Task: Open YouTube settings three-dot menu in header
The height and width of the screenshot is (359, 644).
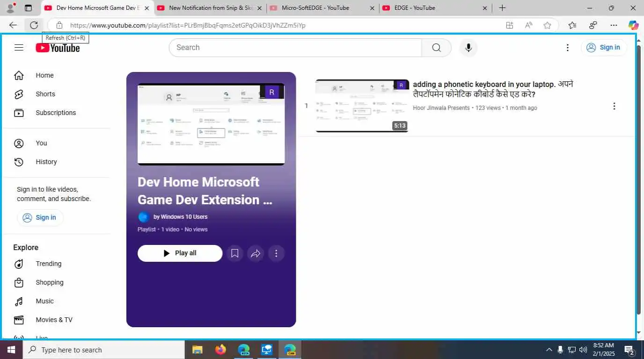Action: [x=567, y=48]
